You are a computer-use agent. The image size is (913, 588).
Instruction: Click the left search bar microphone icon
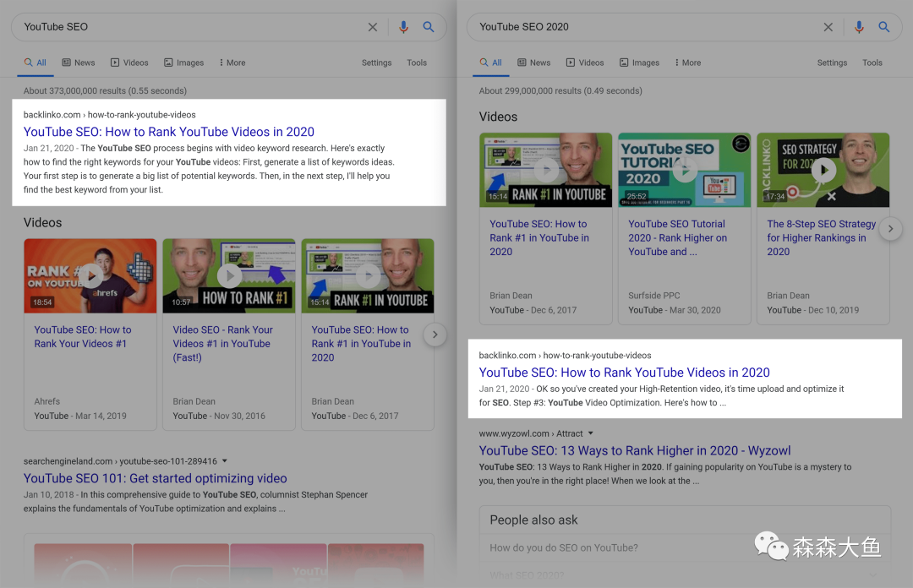(403, 27)
